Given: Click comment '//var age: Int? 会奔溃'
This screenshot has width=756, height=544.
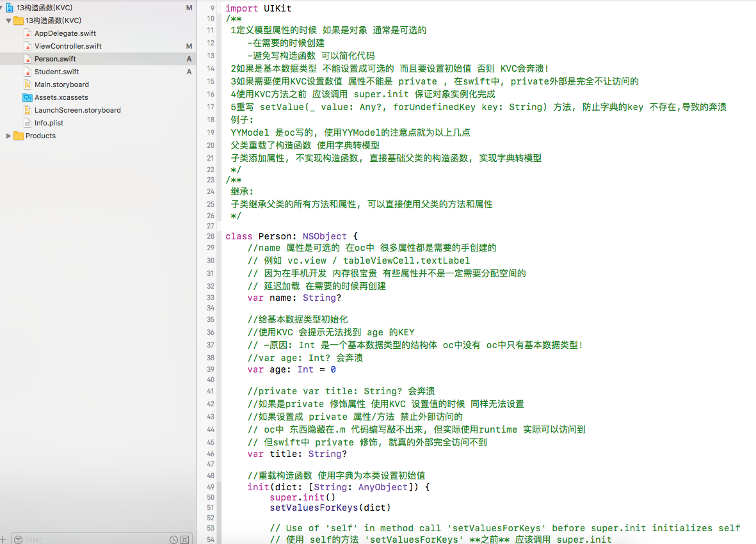Looking at the screenshot, I should click(x=305, y=358).
